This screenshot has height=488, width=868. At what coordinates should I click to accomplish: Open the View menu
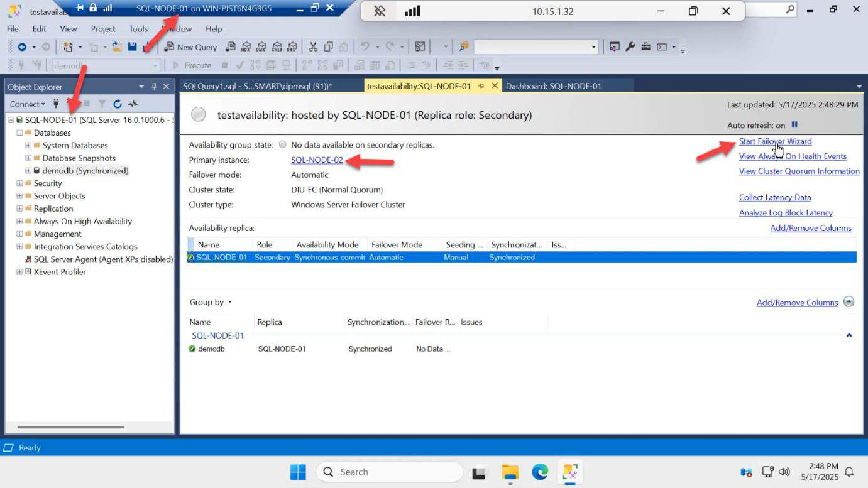coord(68,28)
